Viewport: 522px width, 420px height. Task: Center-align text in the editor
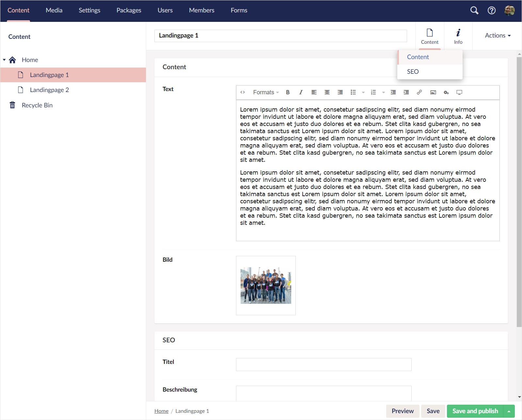(x=327, y=92)
